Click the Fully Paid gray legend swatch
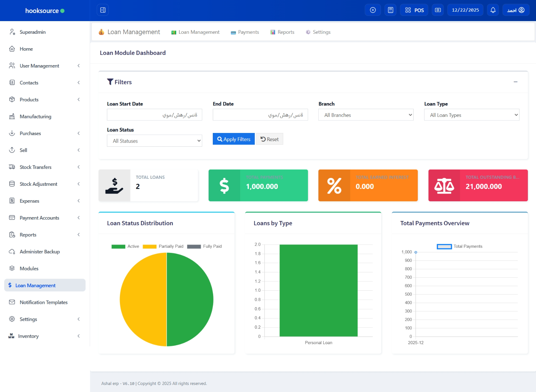Viewport: 536px width, 392px height. tap(194, 246)
